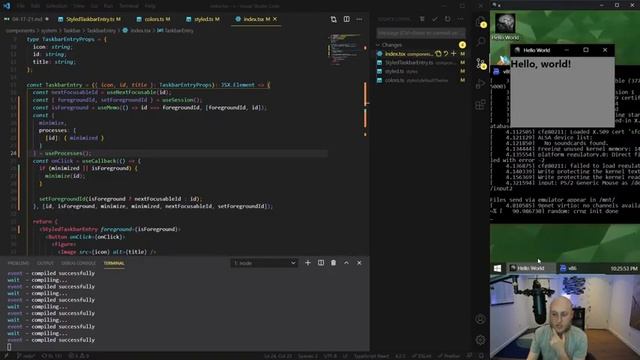Click the git branch status bar entry

click(26, 356)
